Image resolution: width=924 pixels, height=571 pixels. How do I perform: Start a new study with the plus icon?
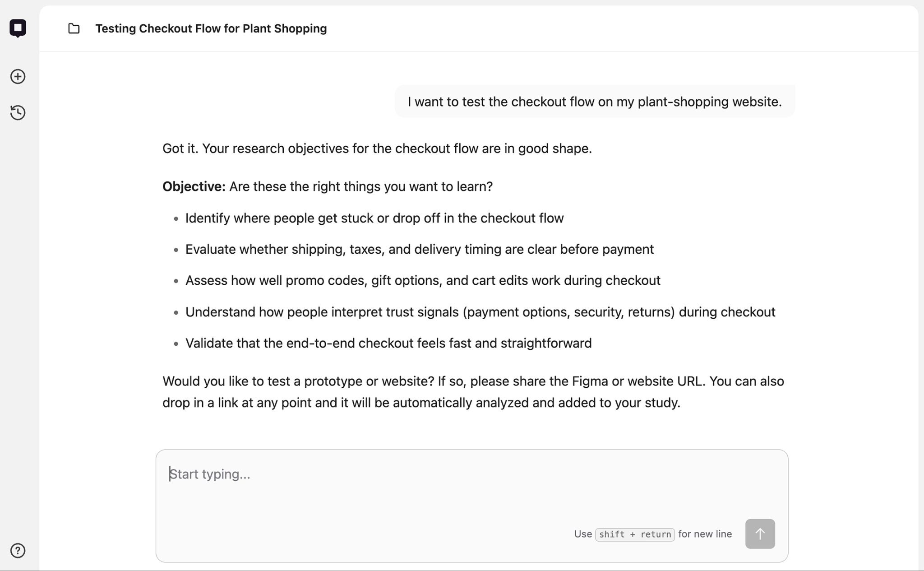tap(18, 77)
